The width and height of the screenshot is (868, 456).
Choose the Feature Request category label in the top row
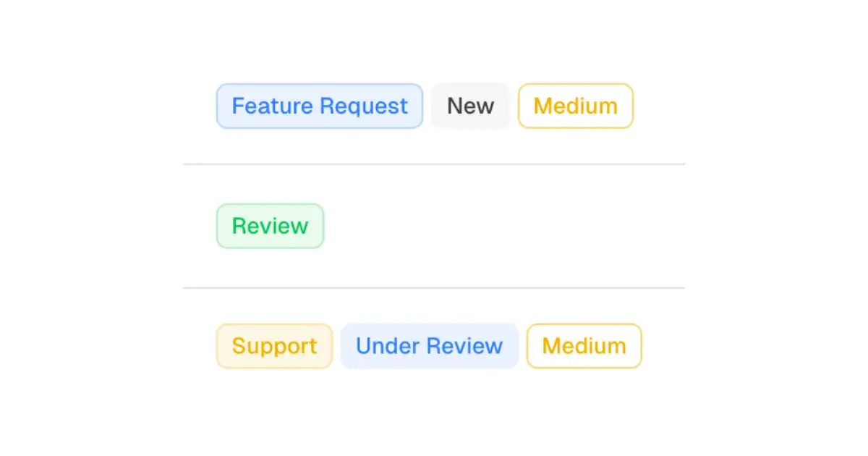point(319,106)
